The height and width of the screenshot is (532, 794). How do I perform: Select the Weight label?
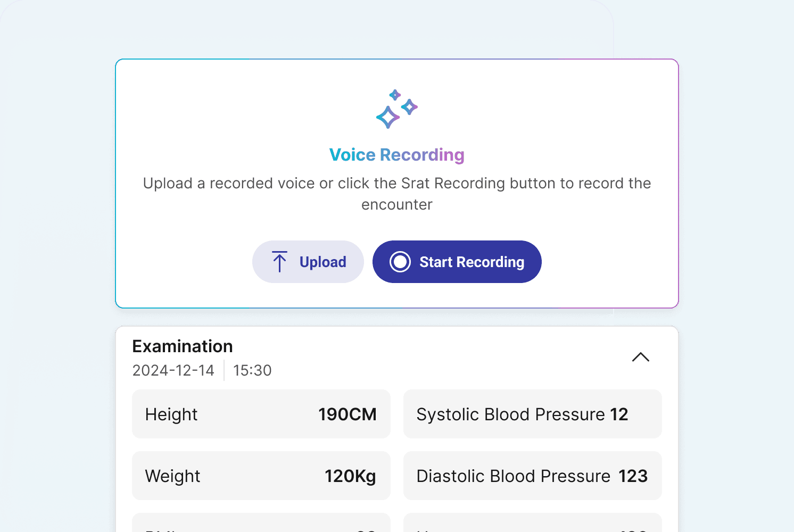(173, 476)
